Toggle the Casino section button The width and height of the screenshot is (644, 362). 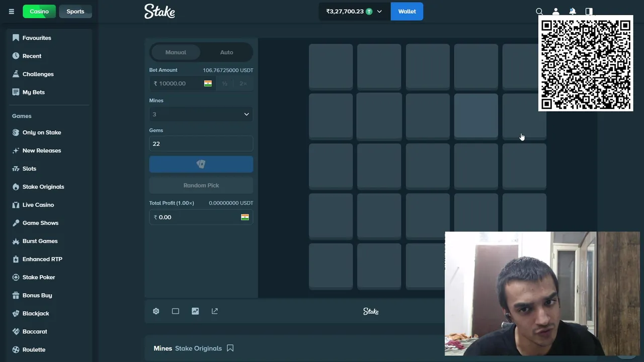(39, 11)
